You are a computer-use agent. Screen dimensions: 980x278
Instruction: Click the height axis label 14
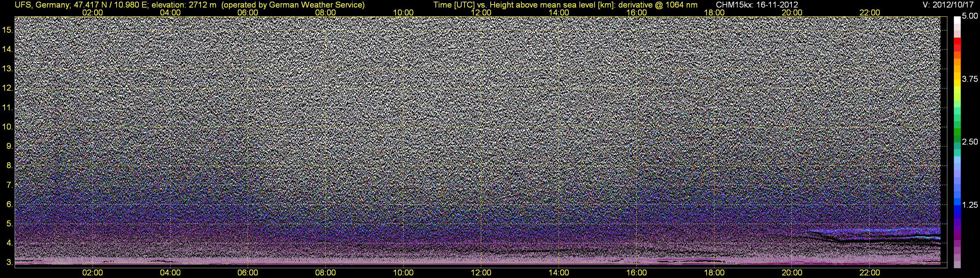(8, 49)
